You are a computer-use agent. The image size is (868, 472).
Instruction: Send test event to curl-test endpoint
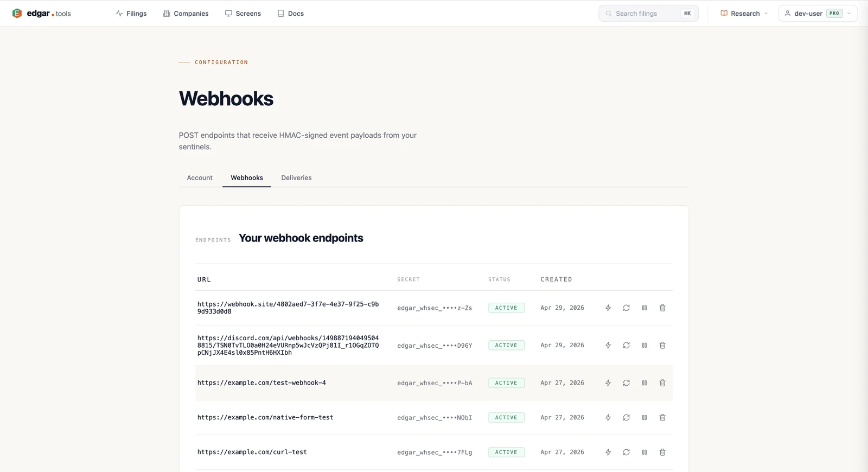click(x=608, y=452)
